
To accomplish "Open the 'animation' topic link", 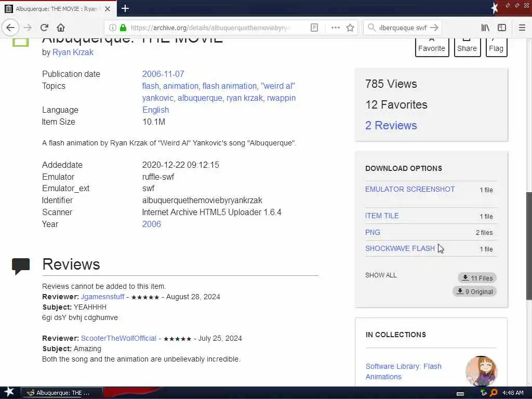I will pos(181,86).
